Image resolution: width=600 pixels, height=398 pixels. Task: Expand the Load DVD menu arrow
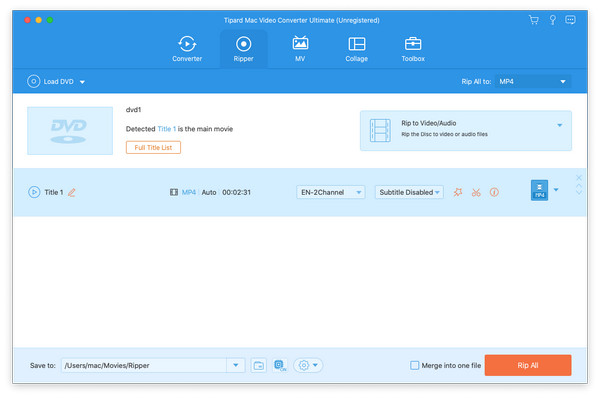pyautogui.click(x=82, y=82)
